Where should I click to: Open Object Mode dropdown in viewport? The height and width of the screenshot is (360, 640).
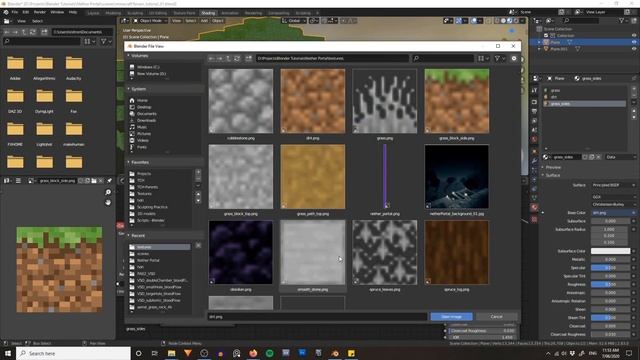(x=150, y=20)
